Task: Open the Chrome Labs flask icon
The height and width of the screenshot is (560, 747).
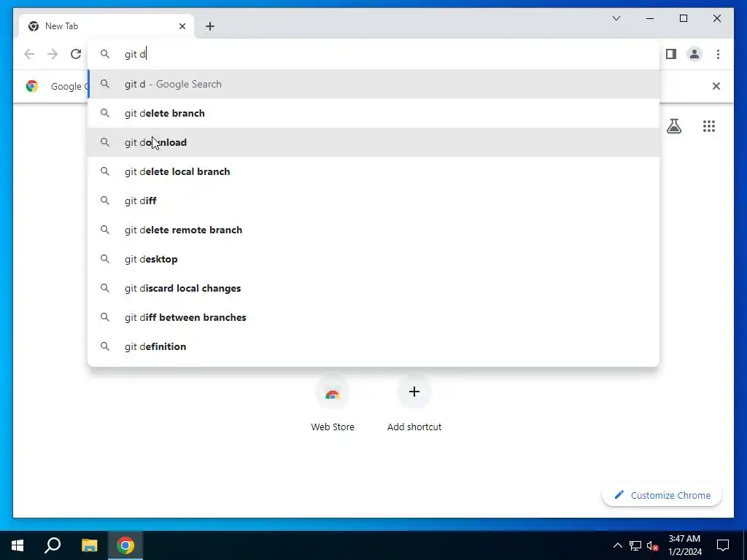Action: tap(673, 126)
